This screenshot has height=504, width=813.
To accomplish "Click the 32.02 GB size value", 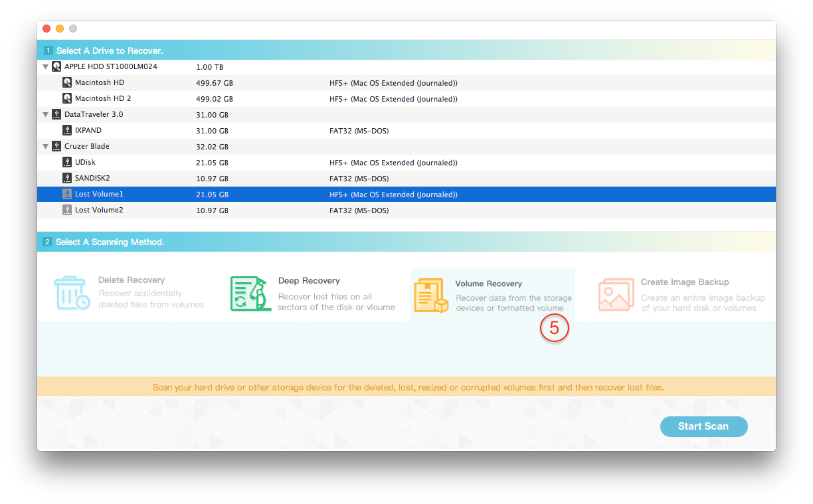I will coord(213,147).
